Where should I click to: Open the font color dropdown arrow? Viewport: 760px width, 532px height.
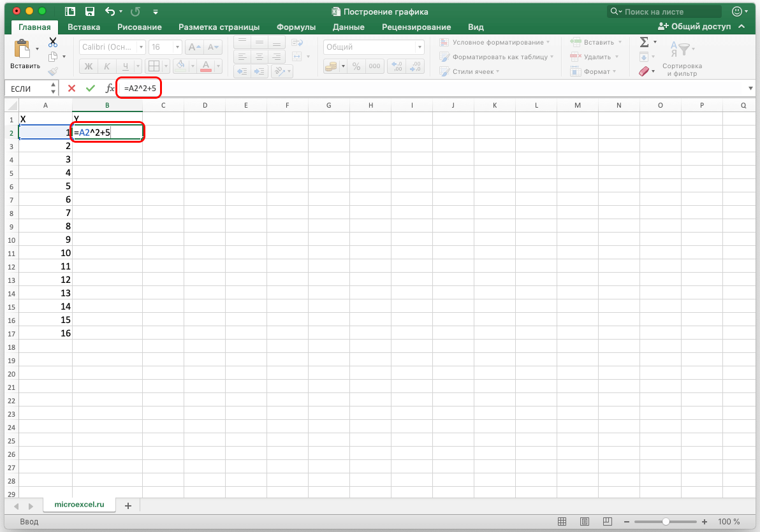[218, 66]
